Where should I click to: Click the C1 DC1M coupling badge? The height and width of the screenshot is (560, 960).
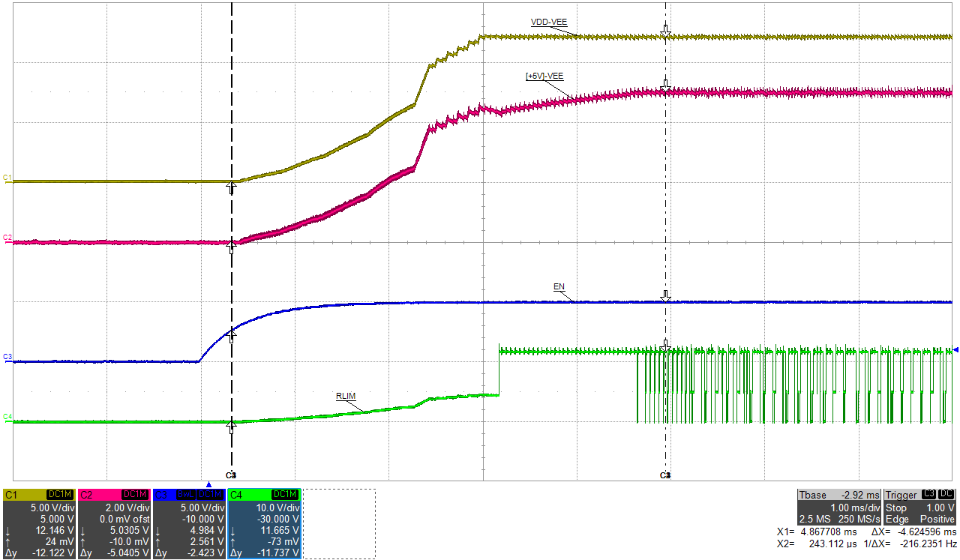click(x=60, y=495)
